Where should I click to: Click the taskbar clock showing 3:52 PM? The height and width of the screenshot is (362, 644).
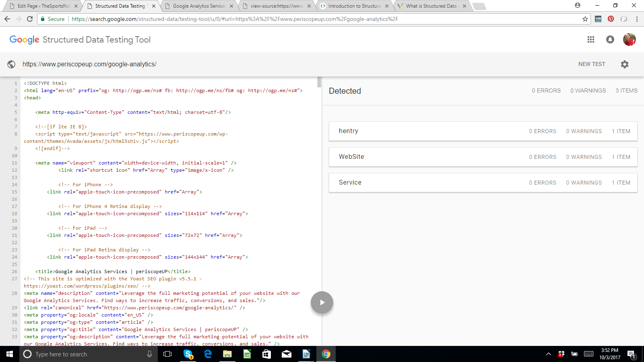tap(609, 354)
